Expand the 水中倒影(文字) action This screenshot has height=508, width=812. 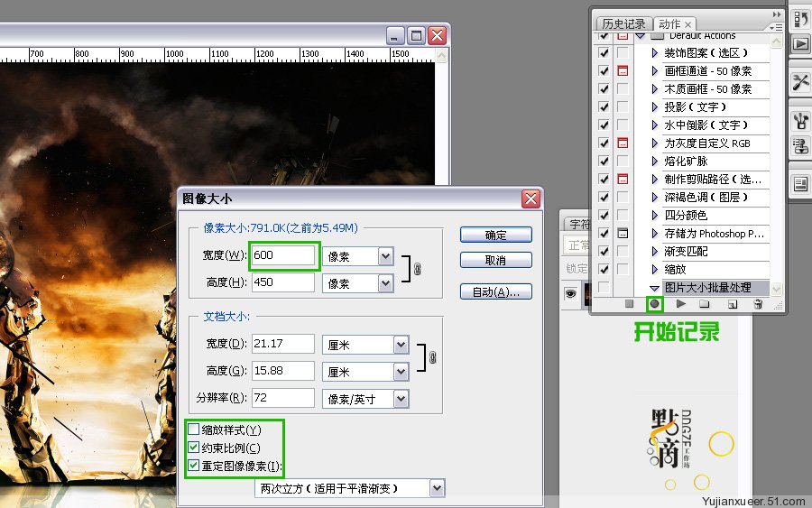(x=655, y=125)
